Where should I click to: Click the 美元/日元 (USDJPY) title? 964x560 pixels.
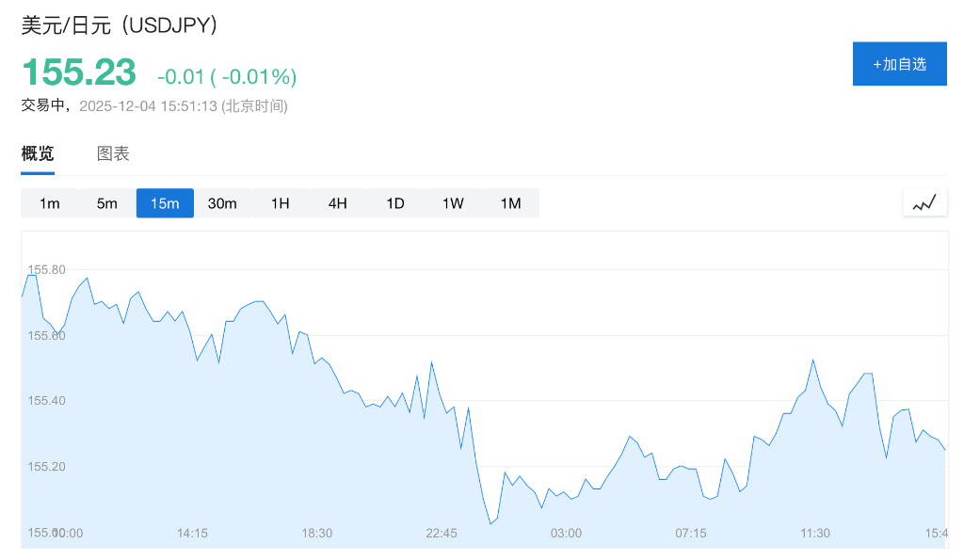120,25
